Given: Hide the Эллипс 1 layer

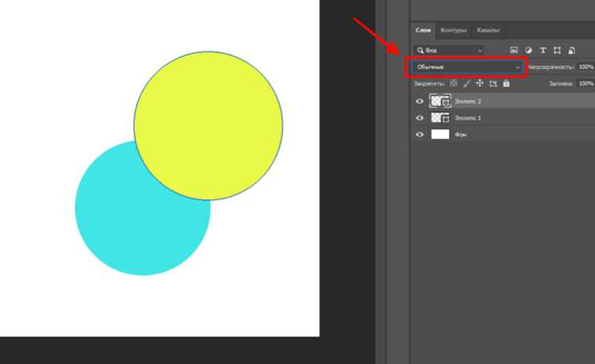Looking at the screenshot, I should point(420,118).
